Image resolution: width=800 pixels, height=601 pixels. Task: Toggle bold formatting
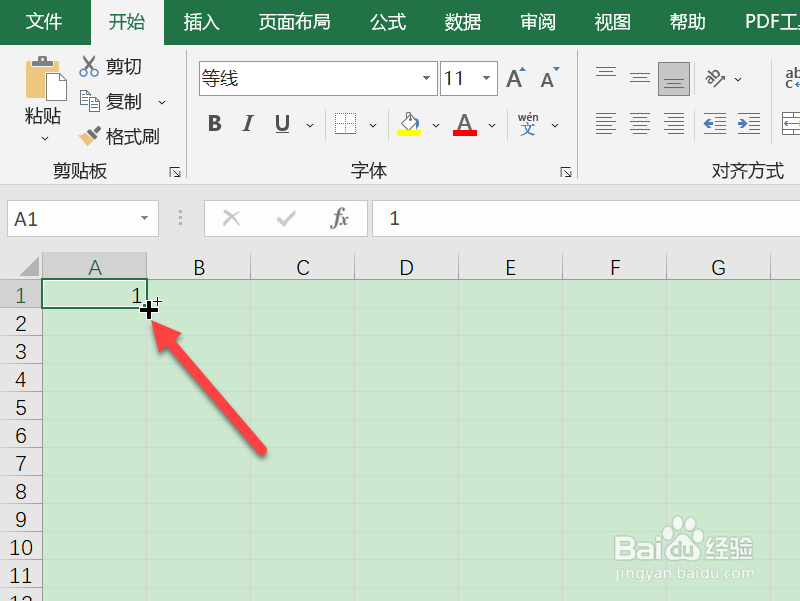pos(215,123)
